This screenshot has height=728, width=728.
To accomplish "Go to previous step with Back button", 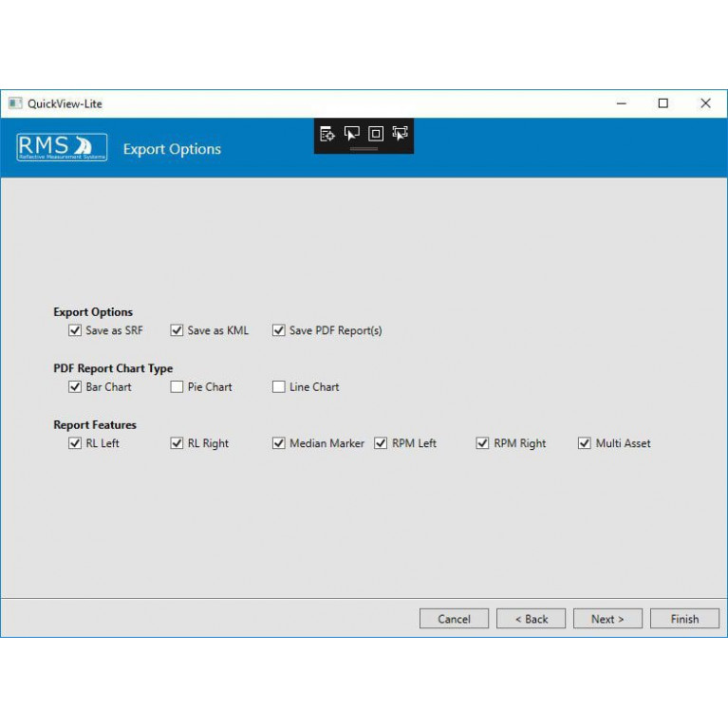I will (x=531, y=619).
